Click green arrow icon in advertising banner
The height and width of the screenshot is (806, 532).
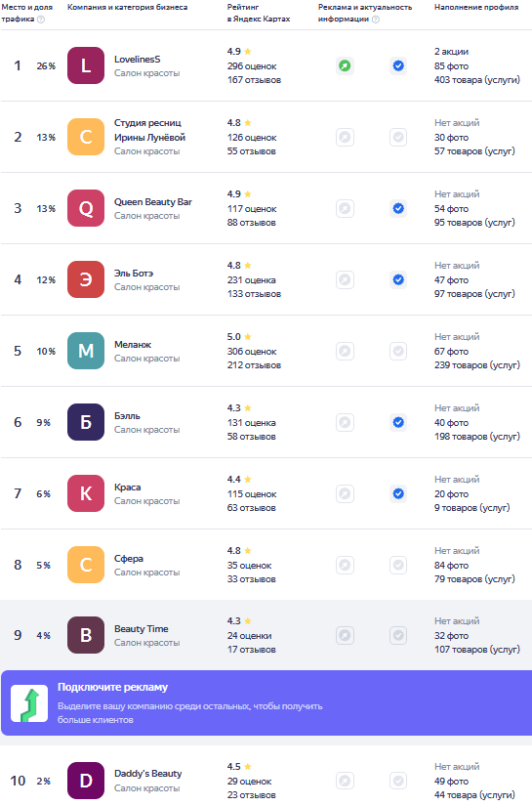pos(29,703)
